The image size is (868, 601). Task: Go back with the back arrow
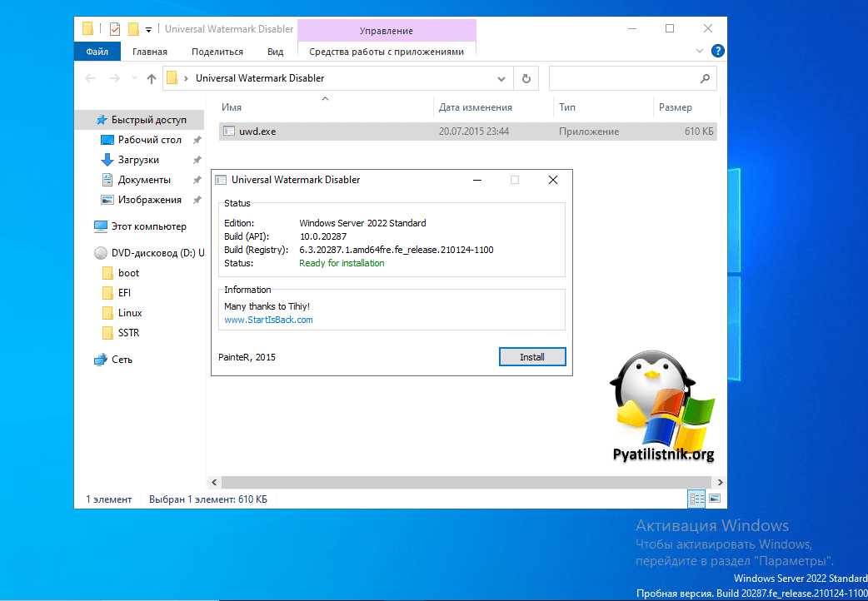coord(90,78)
